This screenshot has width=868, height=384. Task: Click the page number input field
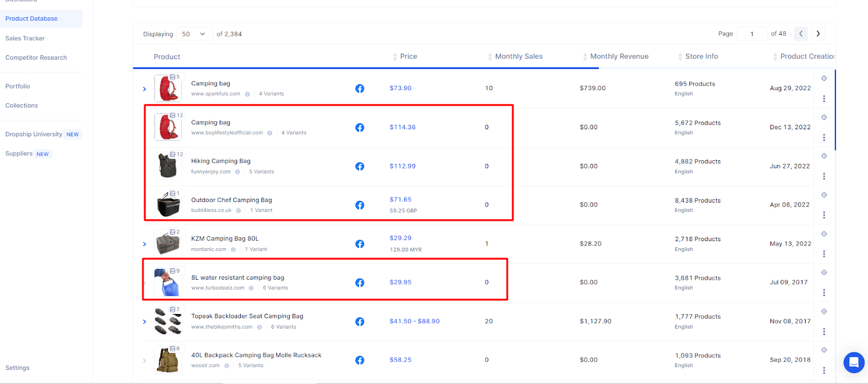752,34
